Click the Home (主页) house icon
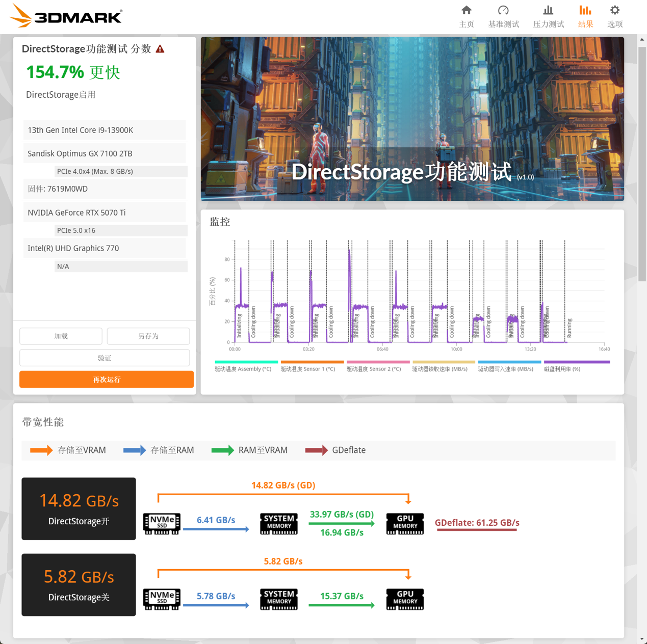647x644 pixels. 467,10
